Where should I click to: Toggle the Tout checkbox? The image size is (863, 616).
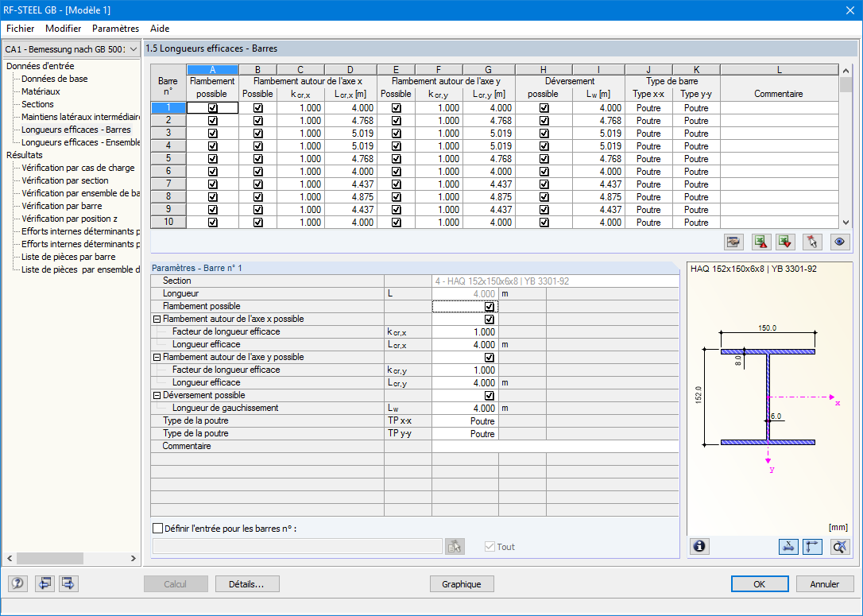pos(490,547)
